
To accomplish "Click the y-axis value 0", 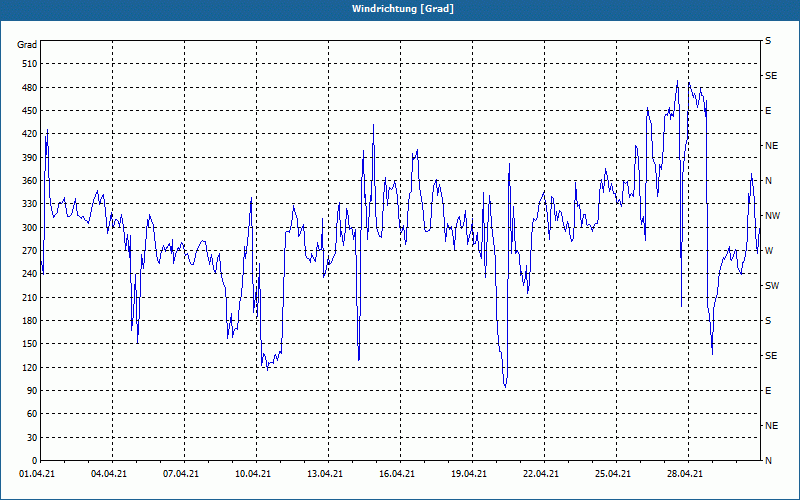I will 34,461.
